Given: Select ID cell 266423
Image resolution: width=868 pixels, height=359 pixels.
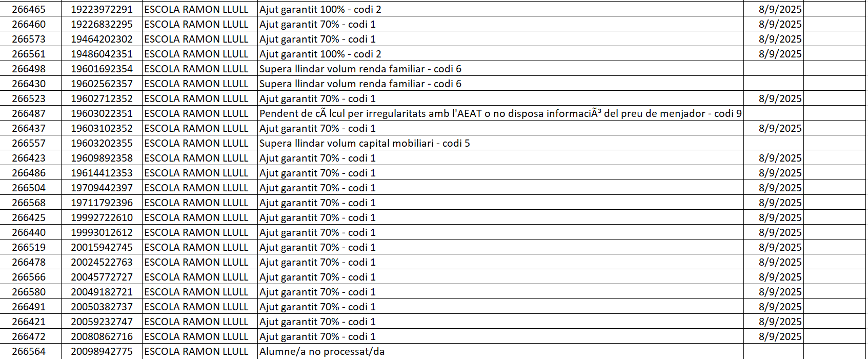Looking at the screenshot, I should click(x=29, y=158).
